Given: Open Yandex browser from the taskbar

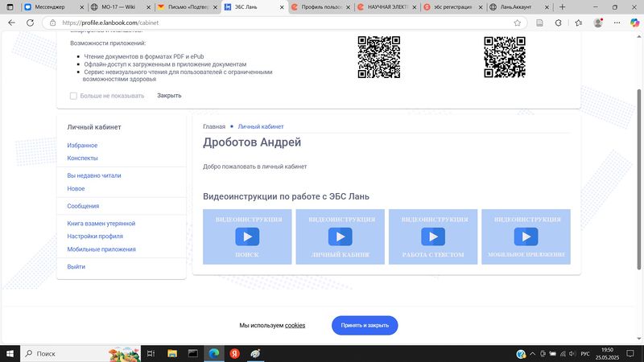Looking at the screenshot, I should click(234, 354).
